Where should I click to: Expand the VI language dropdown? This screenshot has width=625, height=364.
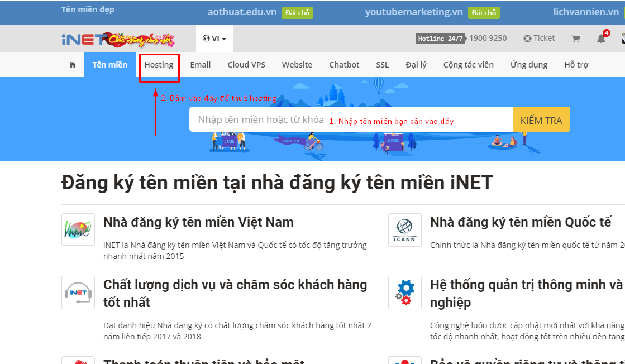click(x=214, y=39)
